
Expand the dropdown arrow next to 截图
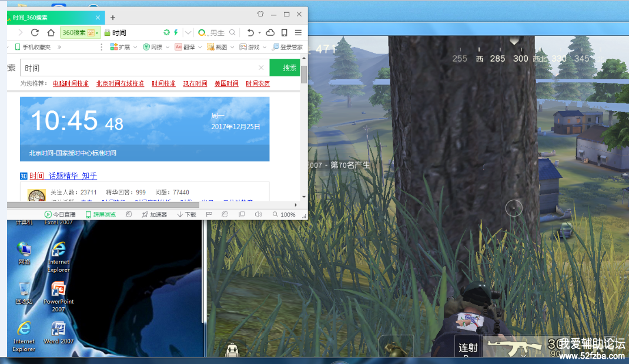[232, 47]
